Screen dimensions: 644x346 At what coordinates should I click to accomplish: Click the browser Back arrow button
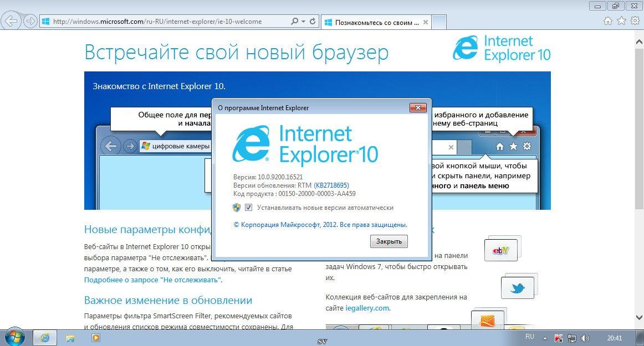click(12, 21)
